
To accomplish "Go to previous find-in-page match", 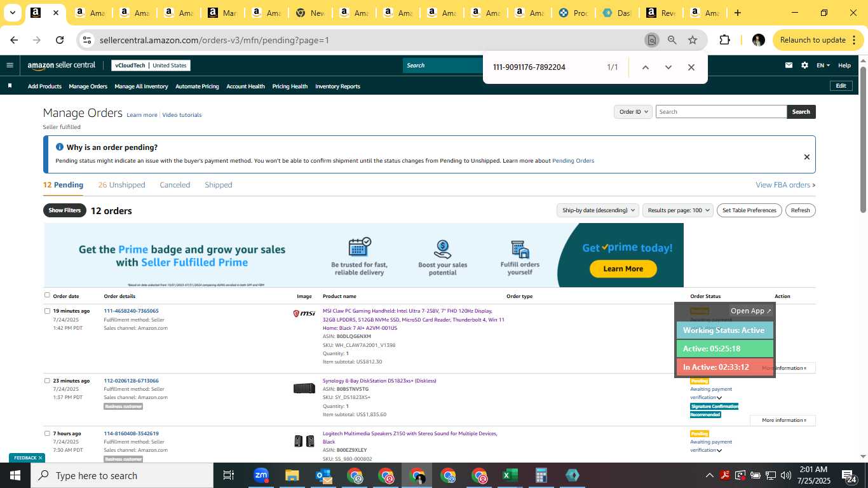I will pyautogui.click(x=645, y=67).
